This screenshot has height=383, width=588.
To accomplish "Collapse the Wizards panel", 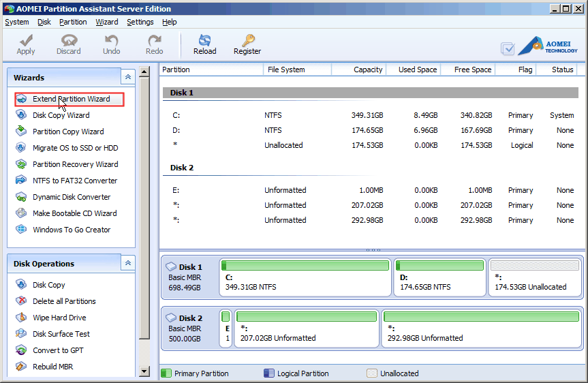I will click(x=127, y=77).
